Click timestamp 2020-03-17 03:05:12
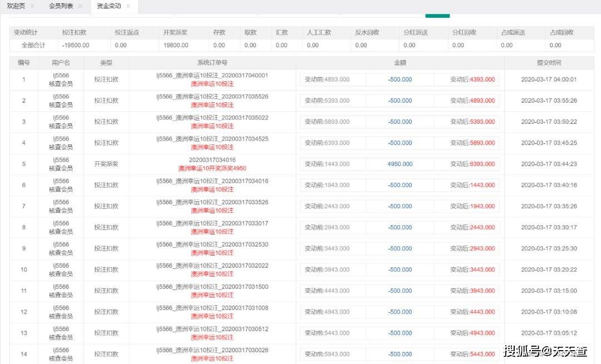Image resolution: width=601 pixels, height=364 pixels. pyautogui.click(x=549, y=333)
